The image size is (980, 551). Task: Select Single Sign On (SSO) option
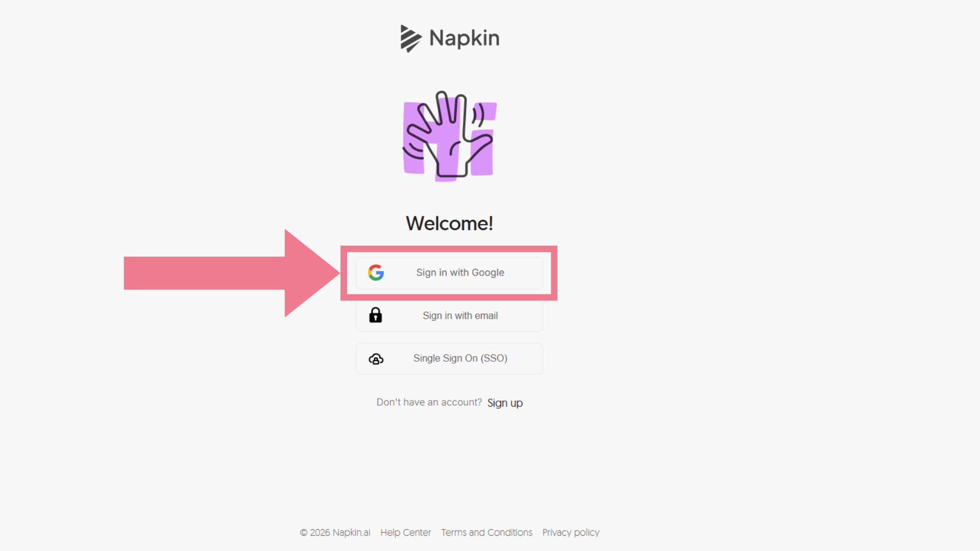[449, 359]
